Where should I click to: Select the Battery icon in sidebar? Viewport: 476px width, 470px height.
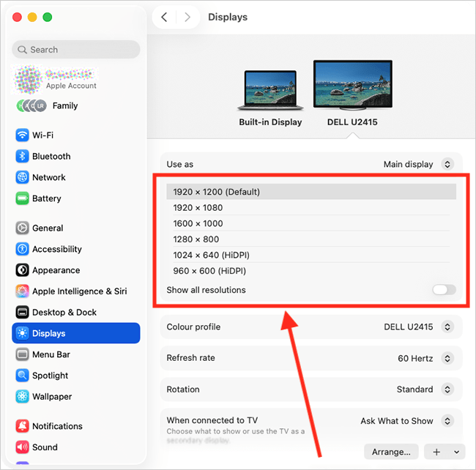tap(22, 199)
